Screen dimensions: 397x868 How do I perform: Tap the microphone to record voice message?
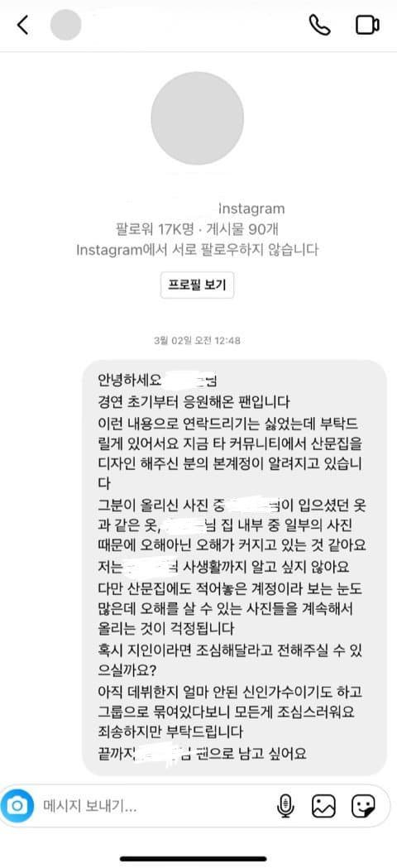point(285,805)
